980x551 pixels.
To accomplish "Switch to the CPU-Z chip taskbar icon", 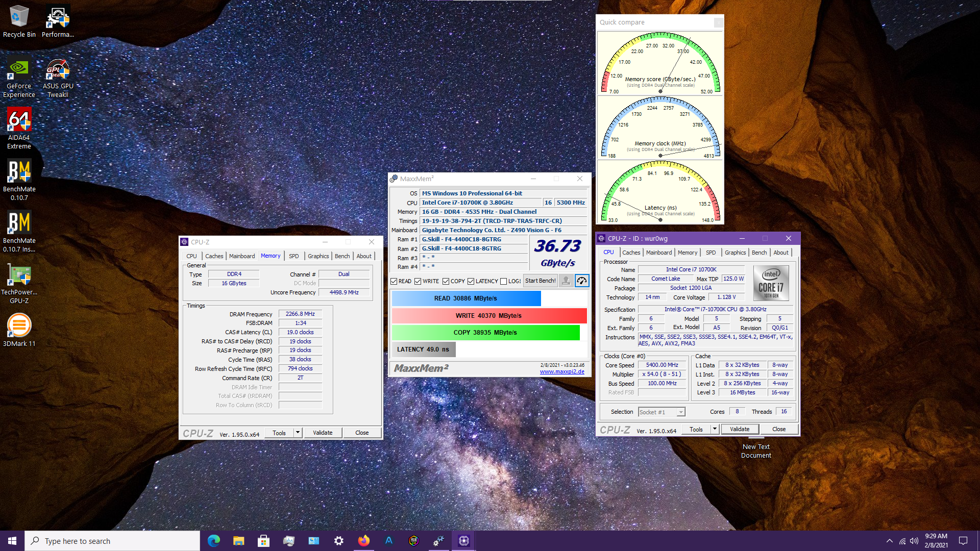I will click(463, 541).
